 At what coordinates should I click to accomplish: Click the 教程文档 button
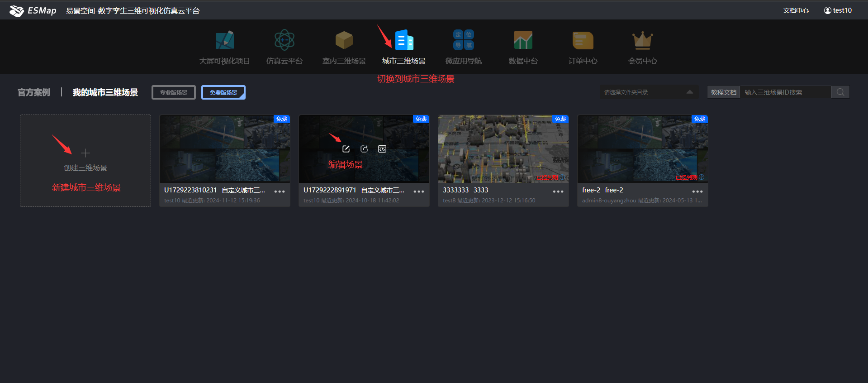[x=723, y=92]
